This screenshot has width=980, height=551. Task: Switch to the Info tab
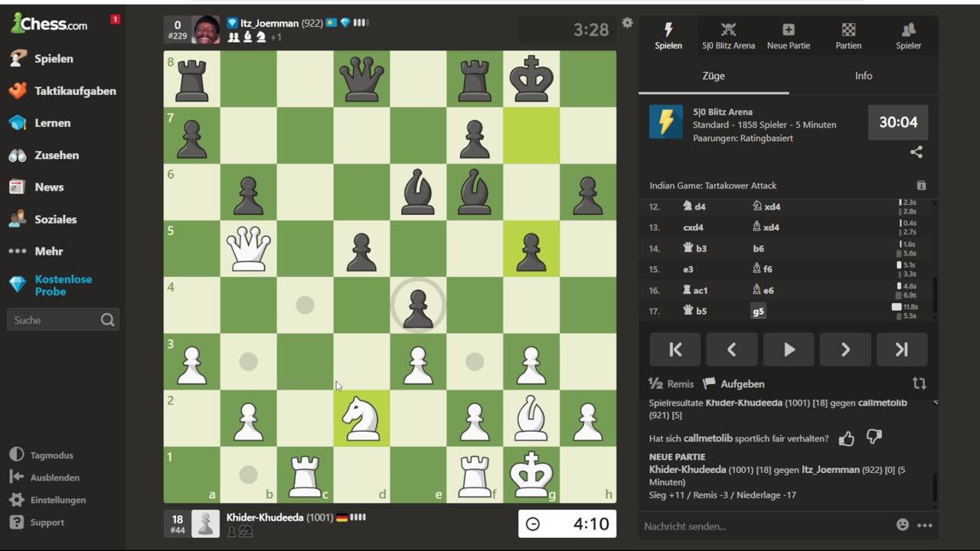point(864,76)
